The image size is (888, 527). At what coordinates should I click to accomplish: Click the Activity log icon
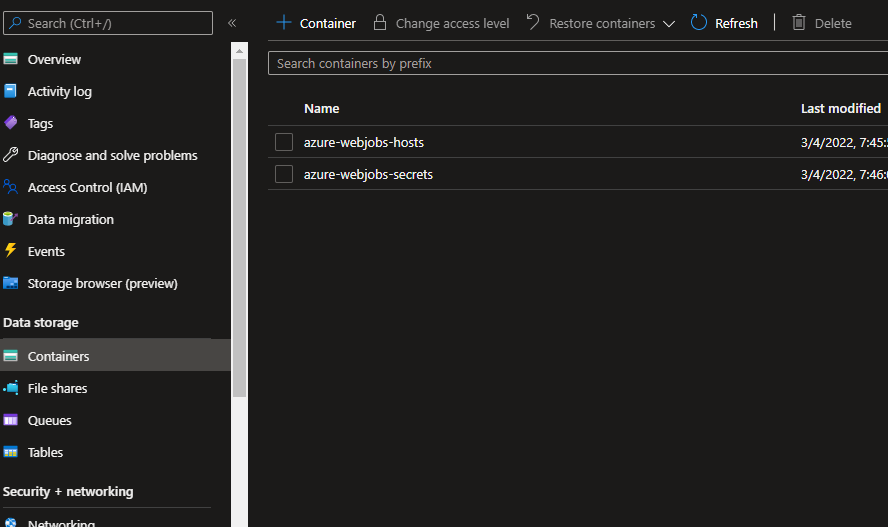pyautogui.click(x=10, y=91)
